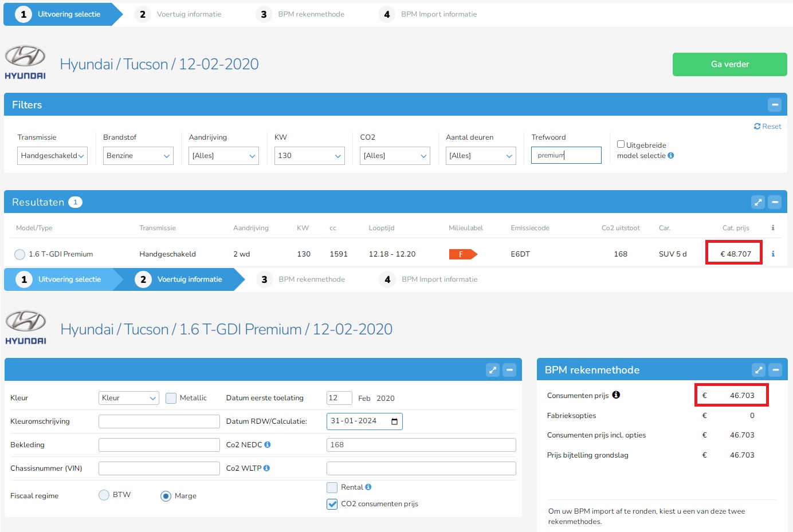Viewport: 793px width, 532px height.
Task: Show info for the 1.6 T-GDI Premium row
Action: (773, 254)
